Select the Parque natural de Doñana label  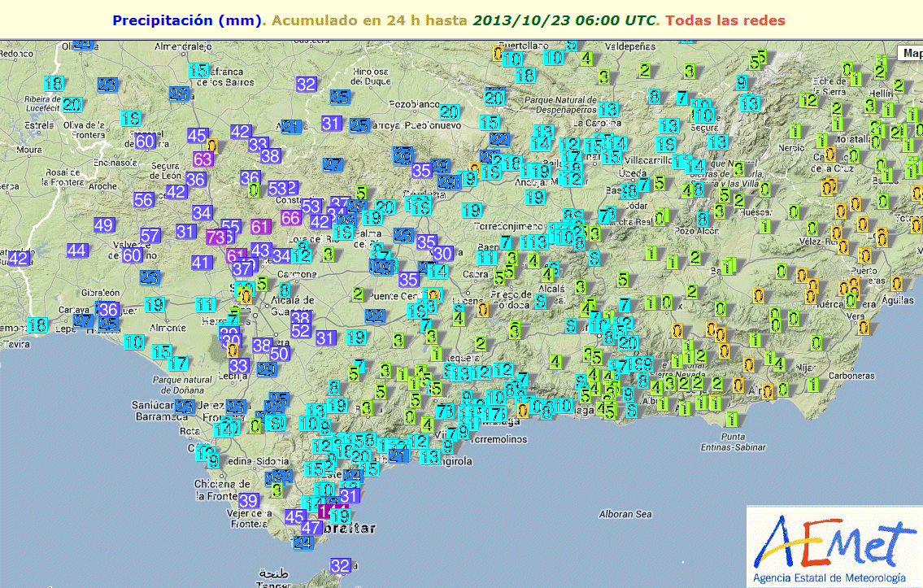coord(182,385)
